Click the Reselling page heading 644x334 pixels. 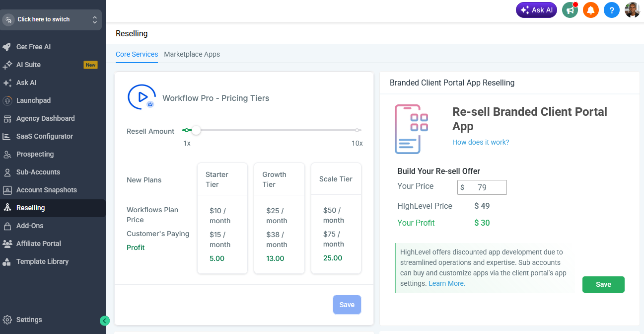point(132,34)
